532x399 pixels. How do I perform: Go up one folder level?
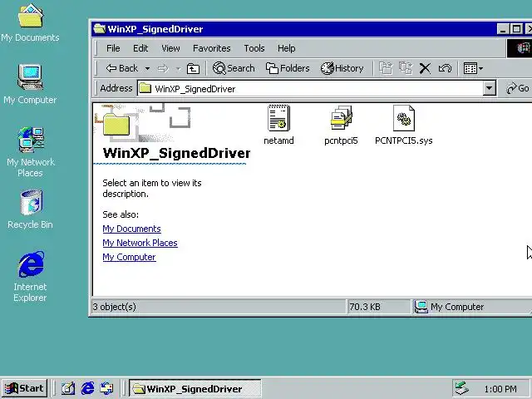[x=193, y=68]
